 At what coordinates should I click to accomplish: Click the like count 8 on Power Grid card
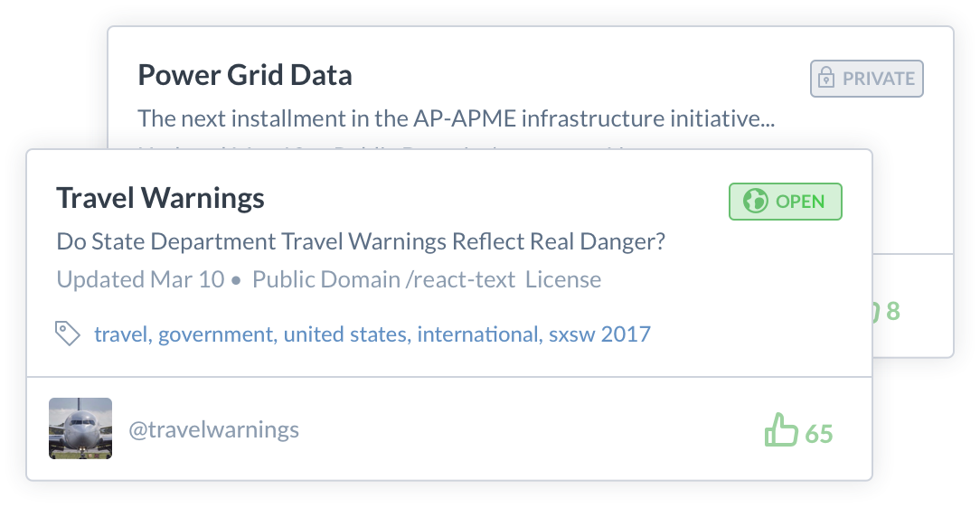[x=892, y=312]
